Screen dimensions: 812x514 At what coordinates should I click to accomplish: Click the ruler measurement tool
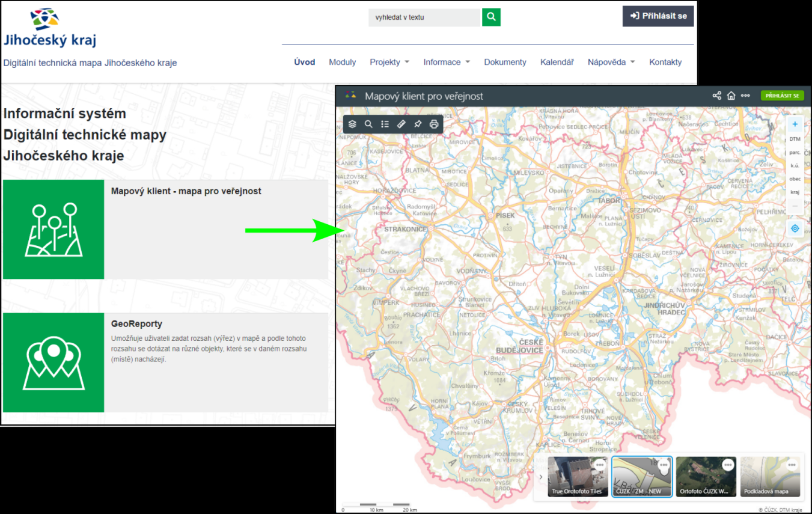[x=401, y=124]
